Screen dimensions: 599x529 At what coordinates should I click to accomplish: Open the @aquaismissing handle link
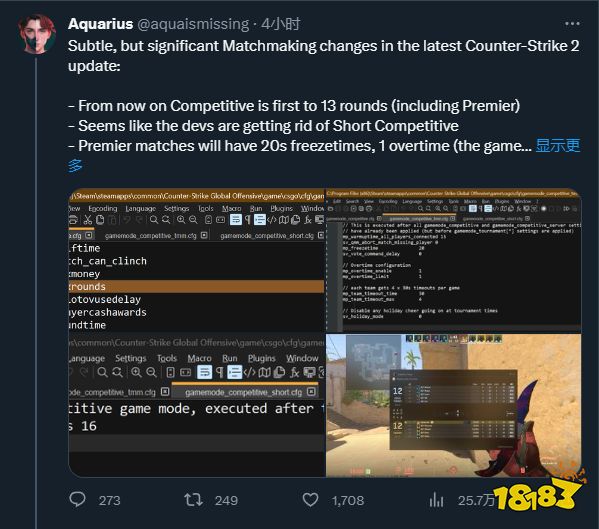(x=193, y=24)
